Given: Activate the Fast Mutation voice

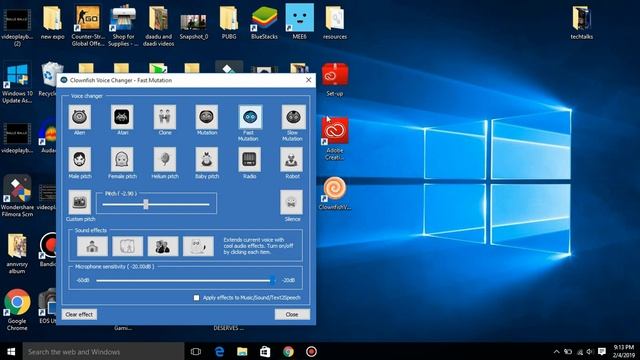Looking at the screenshot, I should click(250, 117).
